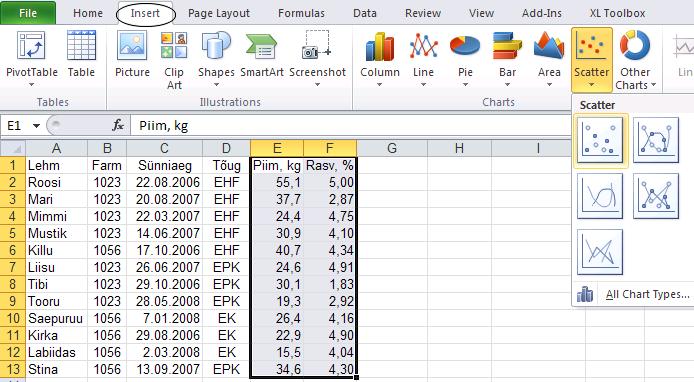Click cell 'Sünniaeg' header
Viewport: 694px width, 382px height.
[x=165, y=166]
